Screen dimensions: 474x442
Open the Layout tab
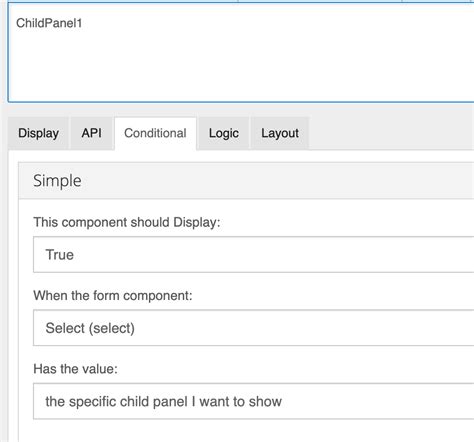[280, 133]
